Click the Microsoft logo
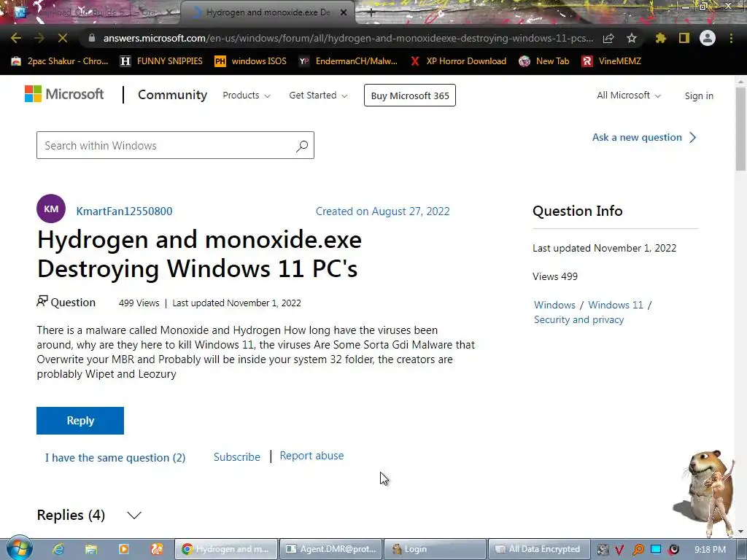The image size is (747, 560). 64,94
